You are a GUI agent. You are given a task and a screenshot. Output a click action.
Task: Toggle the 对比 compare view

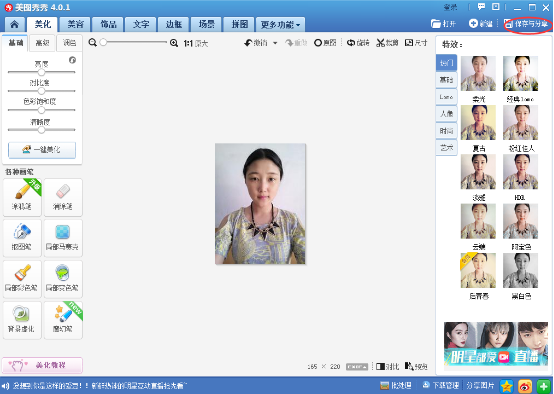(x=387, y=366)
